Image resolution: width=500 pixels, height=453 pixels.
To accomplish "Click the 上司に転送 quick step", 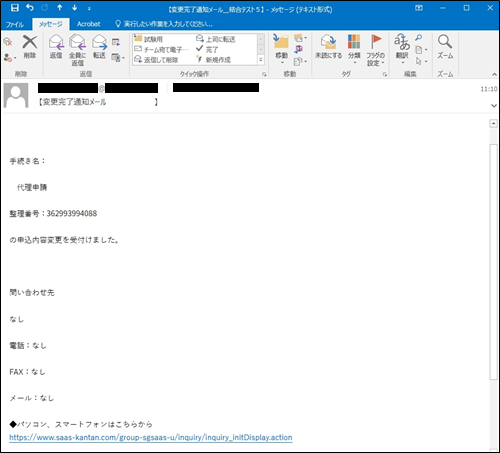I will tap(216, 39).
